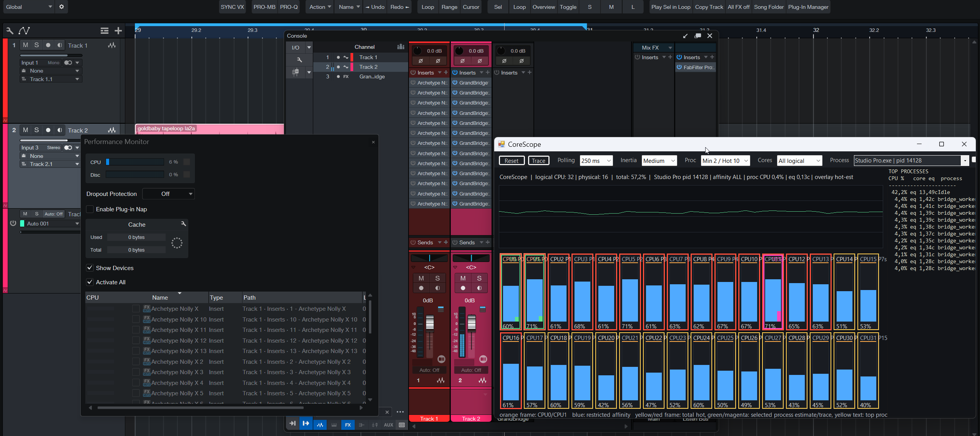Add a new track with the plus icon
The height and width of the screenshot is (436, 980).
118,31
